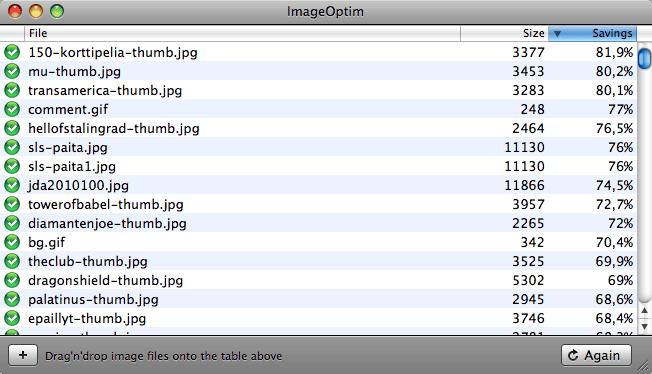Add images with the plus button

[23, 355]
